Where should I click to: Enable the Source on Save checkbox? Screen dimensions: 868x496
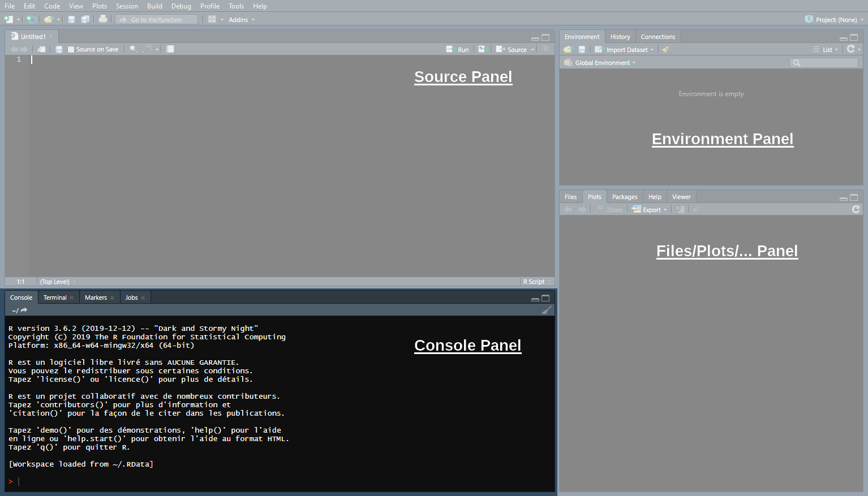(71, 50)
